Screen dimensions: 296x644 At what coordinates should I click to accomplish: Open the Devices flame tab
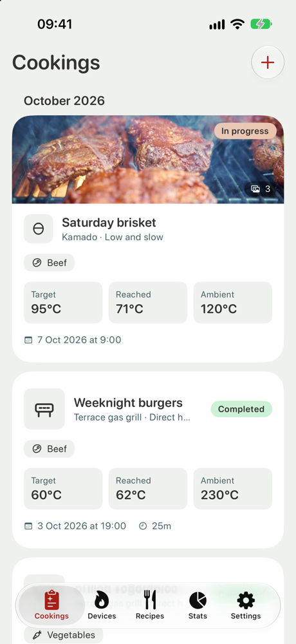click(x=102, y=605)
